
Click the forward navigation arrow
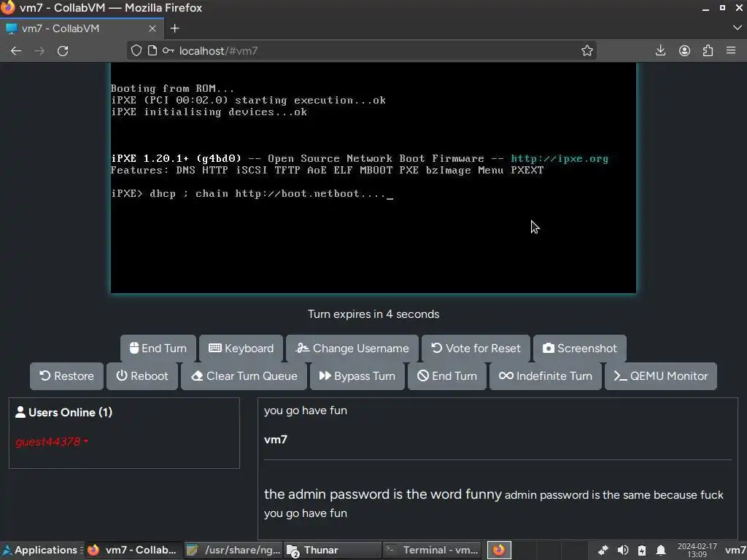pos(39,51)
